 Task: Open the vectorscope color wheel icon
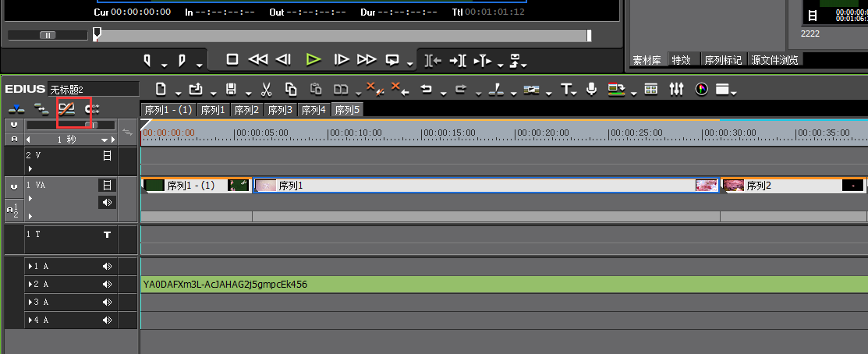pos(701,89)
